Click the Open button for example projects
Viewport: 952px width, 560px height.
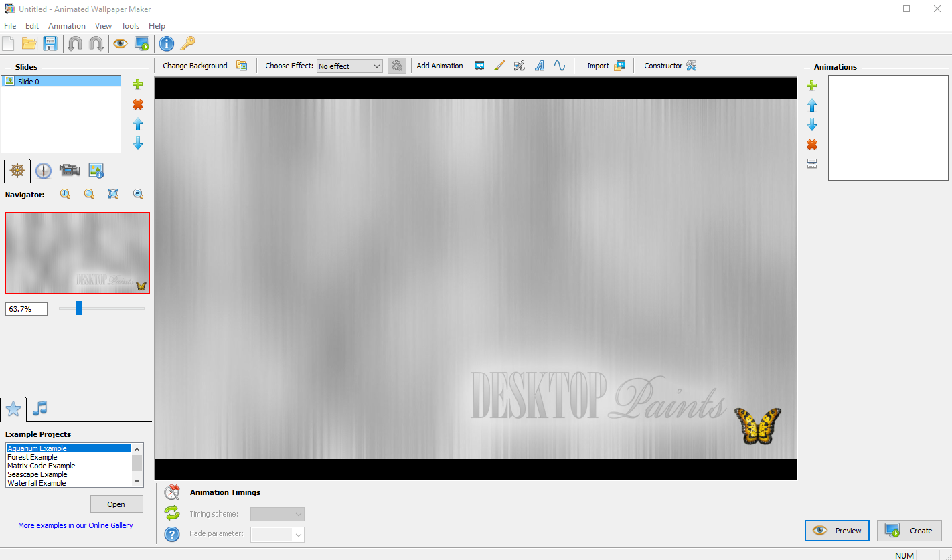[x=116, y=504]
